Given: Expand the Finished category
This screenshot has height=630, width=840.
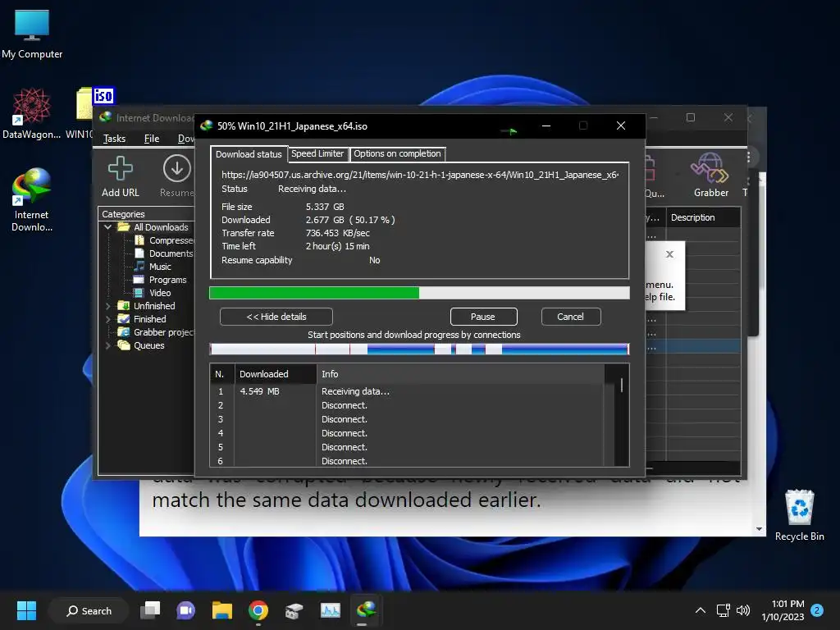Looking at the screenshot, I should tap(108, 319).
